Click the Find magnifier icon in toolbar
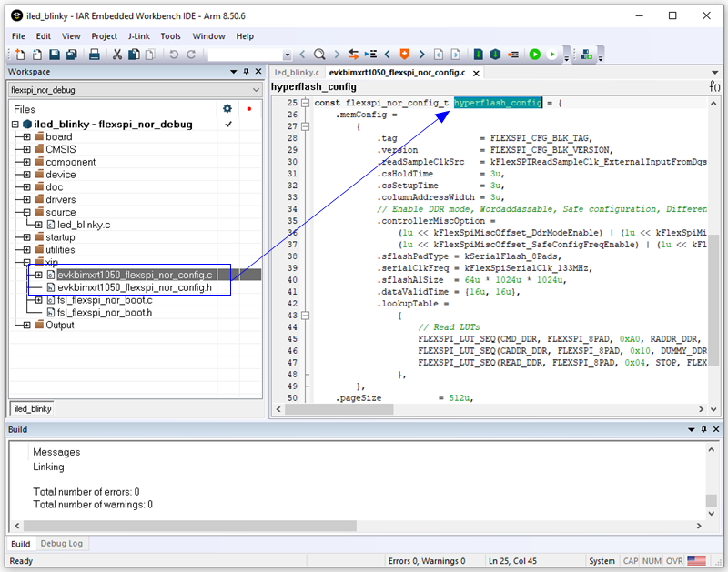Viewport: 728px width, 572px height. pos(320,55)
